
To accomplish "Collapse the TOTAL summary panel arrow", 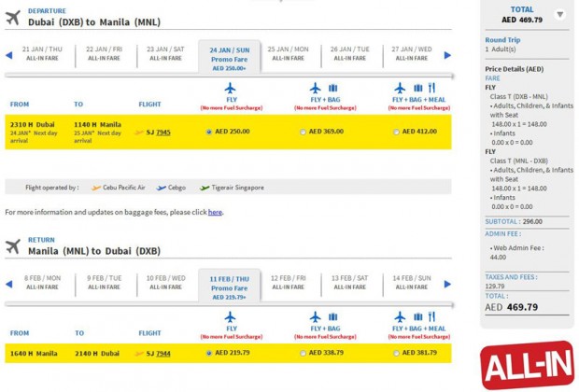I will click(560, 15).
